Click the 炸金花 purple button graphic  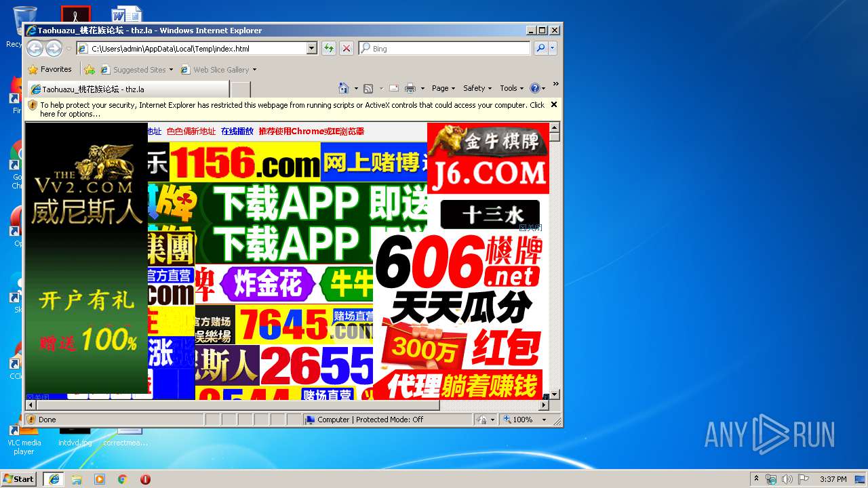[x=267, y=284]
